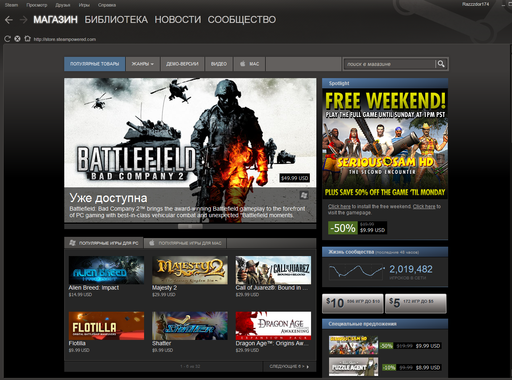Click the search magnifier icon
Screen dimensions: 512x380
tap(441, 64)
